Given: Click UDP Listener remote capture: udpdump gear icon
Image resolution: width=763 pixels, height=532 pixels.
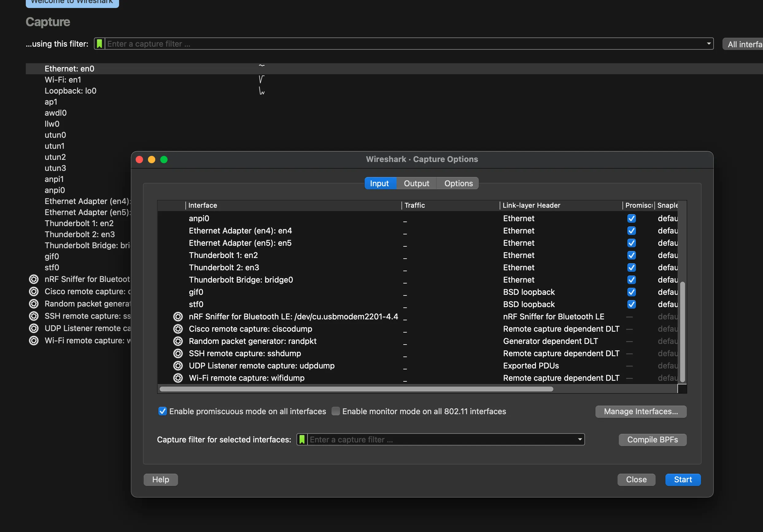Looking at the screenshot, I should pos(178,366).
